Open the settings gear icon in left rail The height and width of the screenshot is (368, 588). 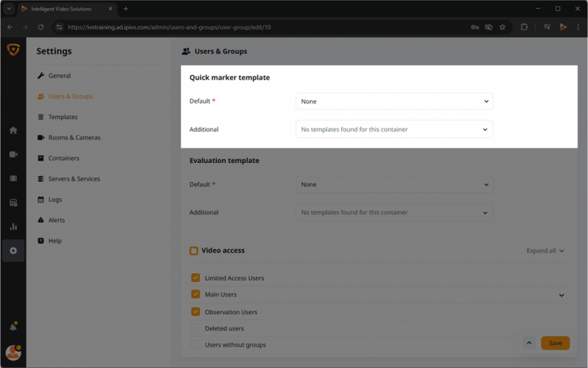click(x=13, y=250)
